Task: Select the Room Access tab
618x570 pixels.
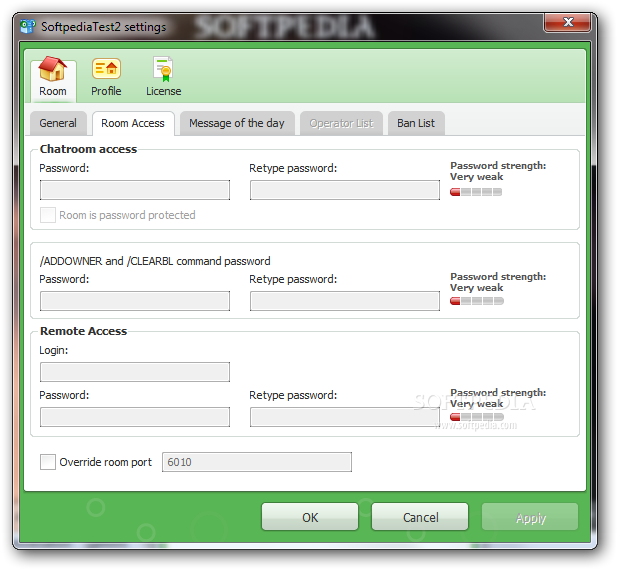Action: [x=133, y=123]
